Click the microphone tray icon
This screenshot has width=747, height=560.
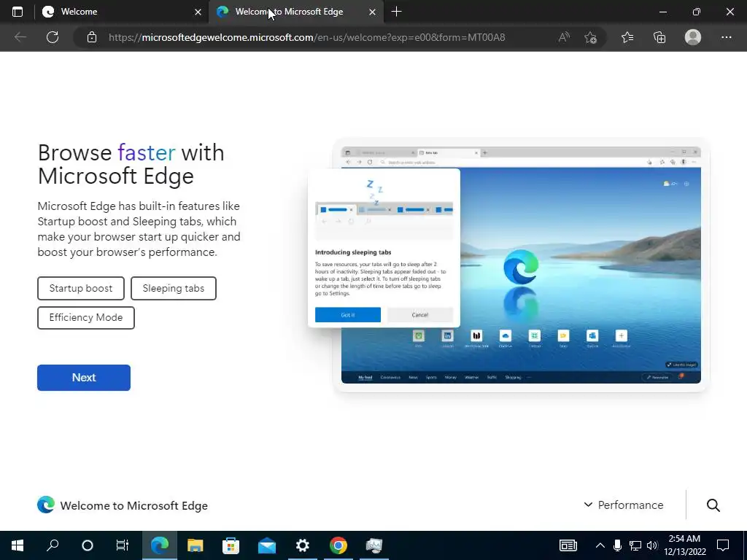pyautogui.click(x=617, y=545)
